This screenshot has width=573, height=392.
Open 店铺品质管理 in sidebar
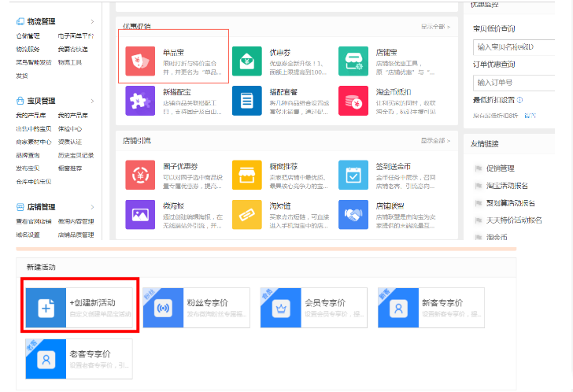pos(76,235)
